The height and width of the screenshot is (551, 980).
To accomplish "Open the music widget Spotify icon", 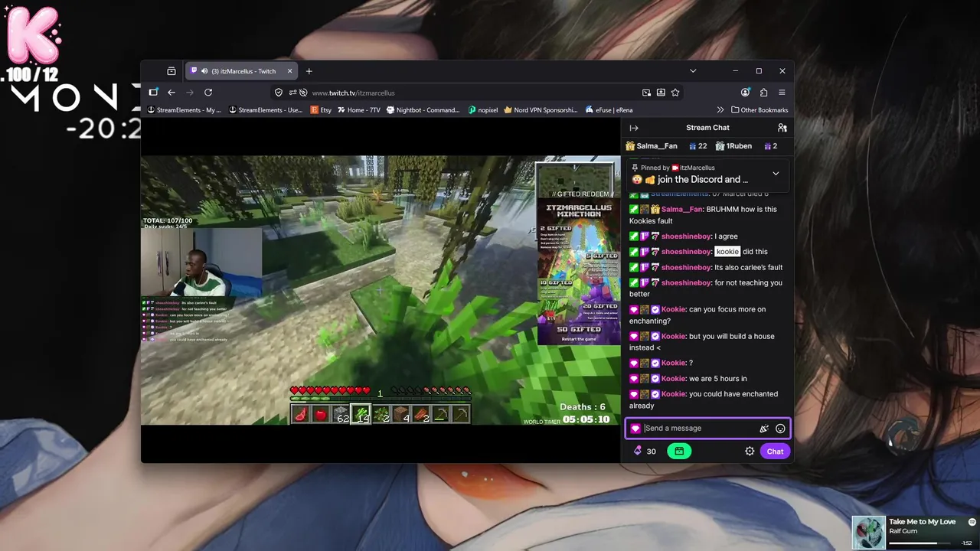I will point(972,522).
